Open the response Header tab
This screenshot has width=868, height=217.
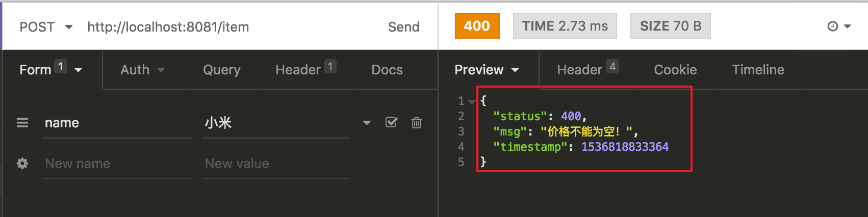587,70
